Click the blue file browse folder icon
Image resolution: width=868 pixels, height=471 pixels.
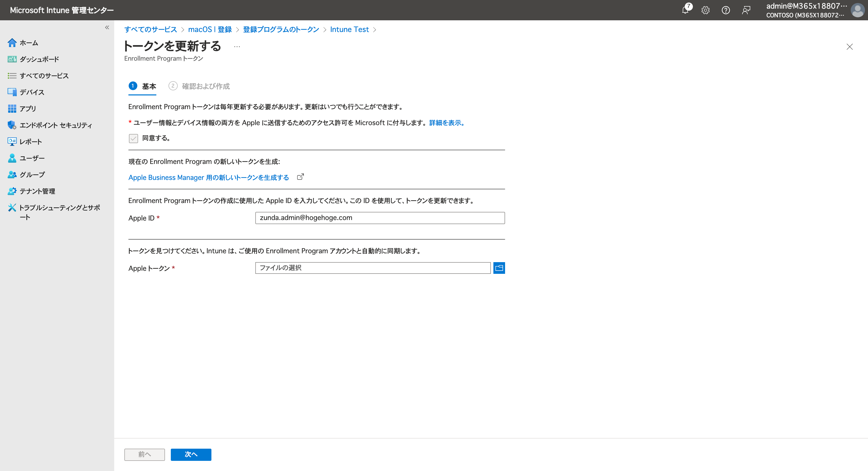click(499, 268)
